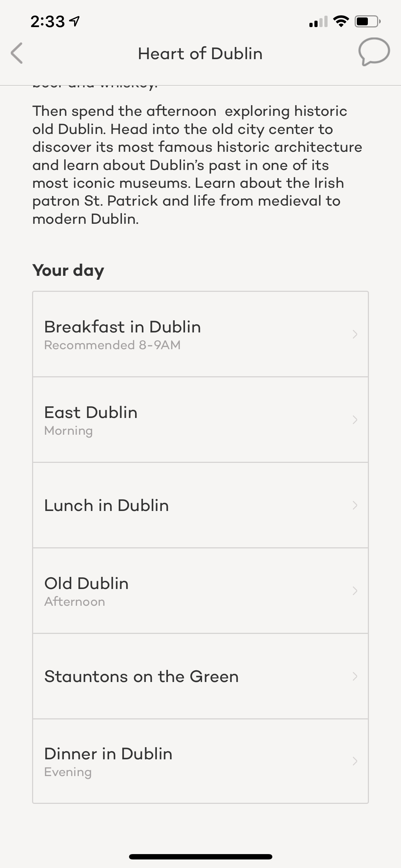Tap the location arrow beside the time
Screen dimensions: 401x868
click(x=75, y=22)
